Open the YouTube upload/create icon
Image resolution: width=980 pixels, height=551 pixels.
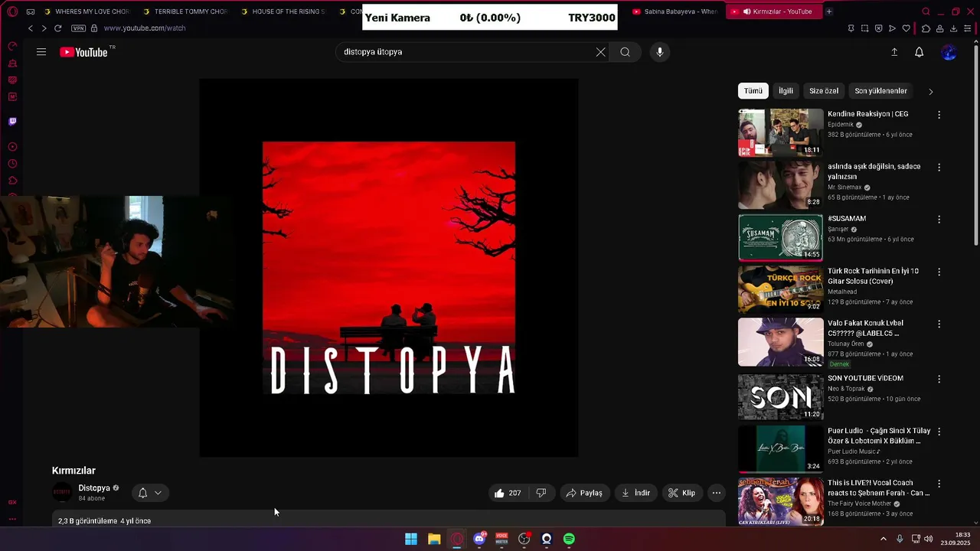tap(894, 52)
